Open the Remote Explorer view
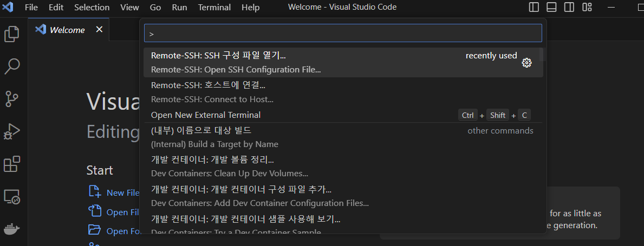 click(12, 197)
